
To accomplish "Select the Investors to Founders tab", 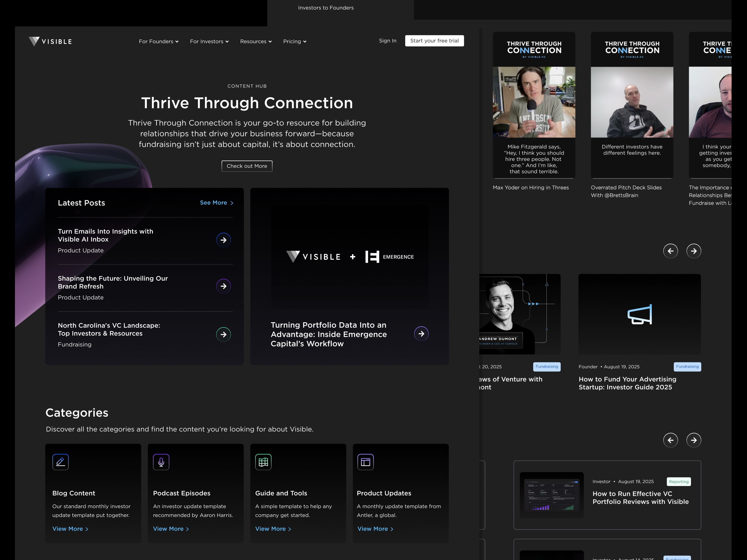I will pyautogui.click(x=326, y=8).
